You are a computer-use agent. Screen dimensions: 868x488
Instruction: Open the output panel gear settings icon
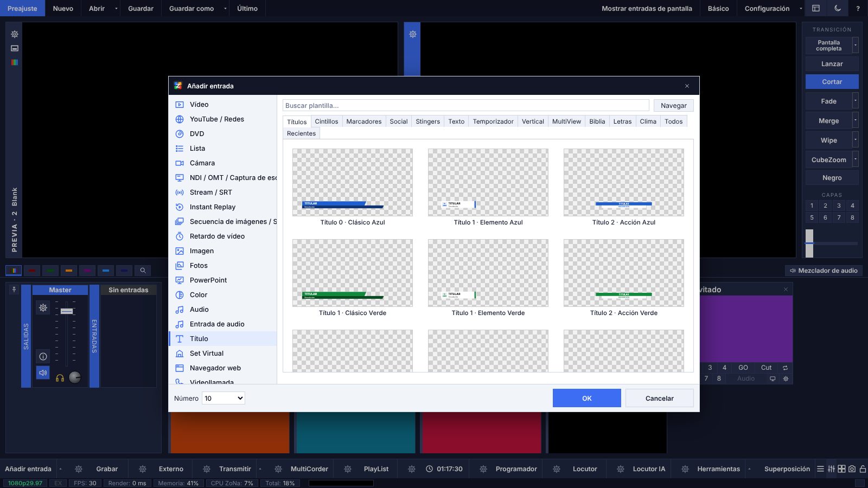point(413,34)
